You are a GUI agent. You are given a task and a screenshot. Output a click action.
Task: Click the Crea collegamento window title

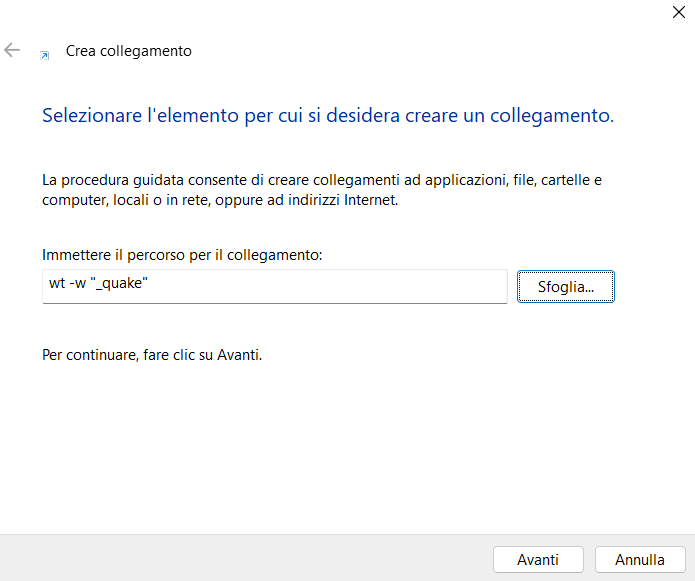tap(128, 50)
